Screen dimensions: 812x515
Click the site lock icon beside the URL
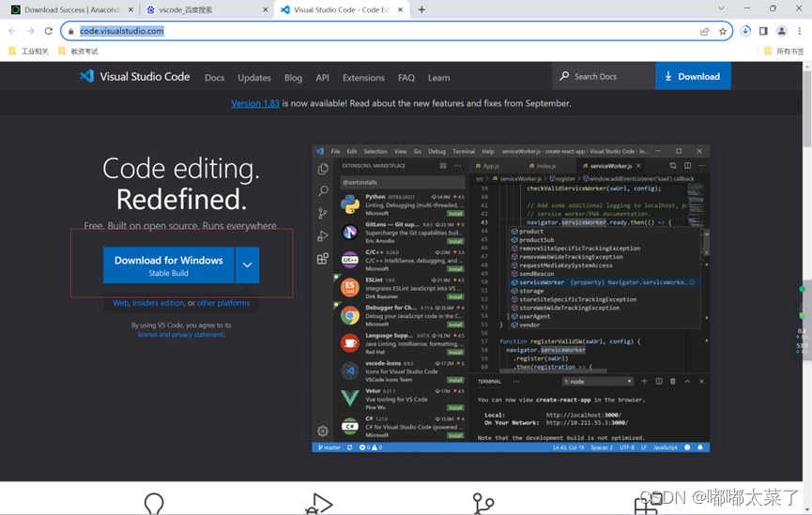(x=71, y=31)
